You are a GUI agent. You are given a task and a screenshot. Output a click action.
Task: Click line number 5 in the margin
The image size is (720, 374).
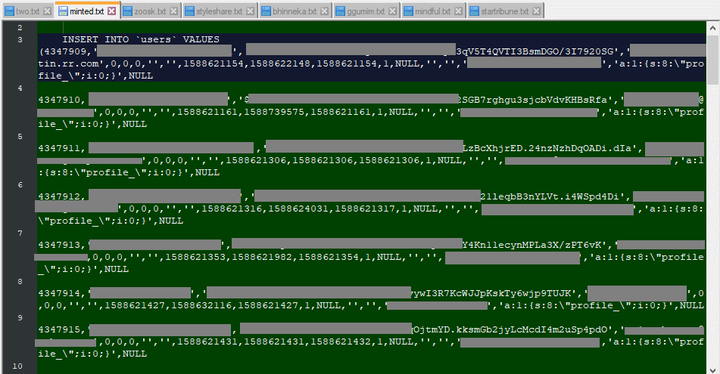pyautogui.click(x=20, y=136)
